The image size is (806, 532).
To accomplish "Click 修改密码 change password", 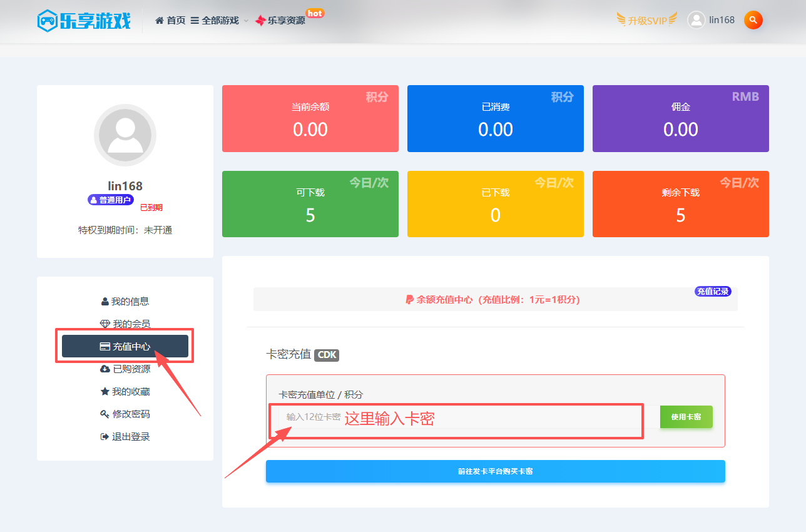I will [125, 414].
